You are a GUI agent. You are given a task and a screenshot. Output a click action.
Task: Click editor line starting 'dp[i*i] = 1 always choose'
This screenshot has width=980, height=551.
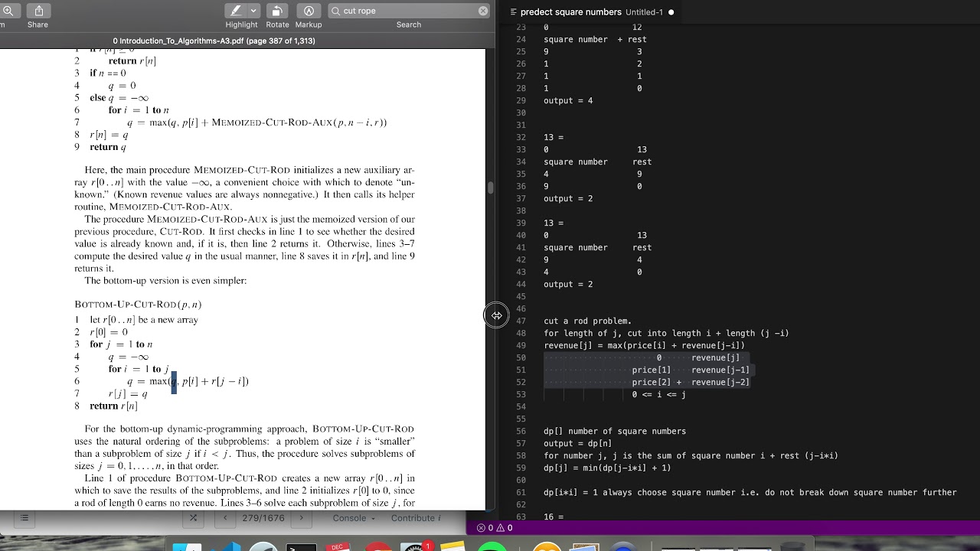click(x=750, y=492)
